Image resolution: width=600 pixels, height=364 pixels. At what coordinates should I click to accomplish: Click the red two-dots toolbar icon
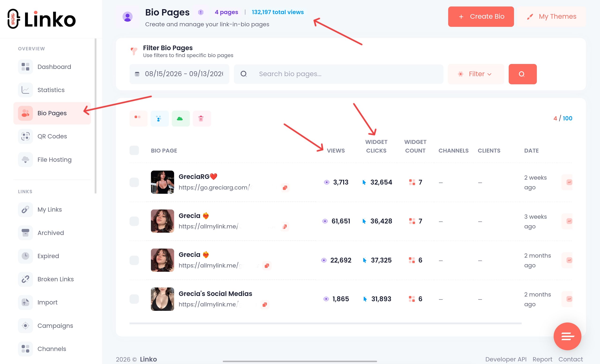pyautogui.click(x=139, y=119)
